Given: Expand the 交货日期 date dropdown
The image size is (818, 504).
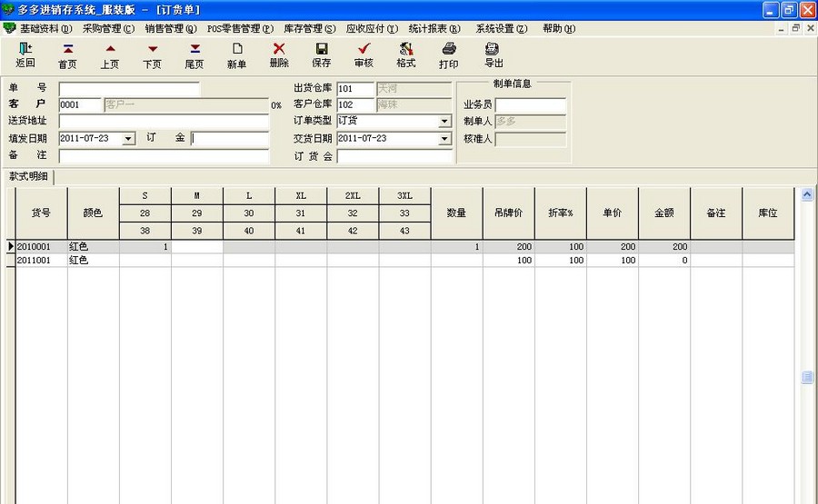Looking at the screenshot, I should click(x=444, y=139).
